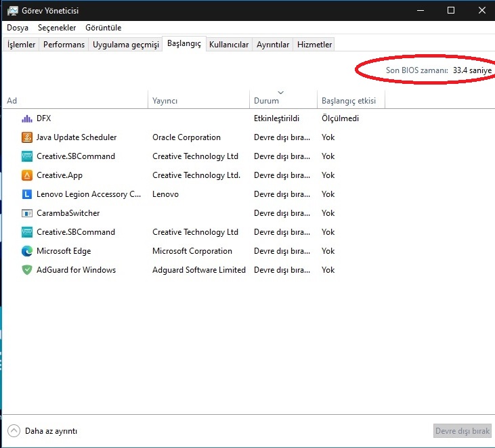This screenshot has width=495, height=448.
Task: Click the Microsoft Edge icon
Action: (27, 251)
